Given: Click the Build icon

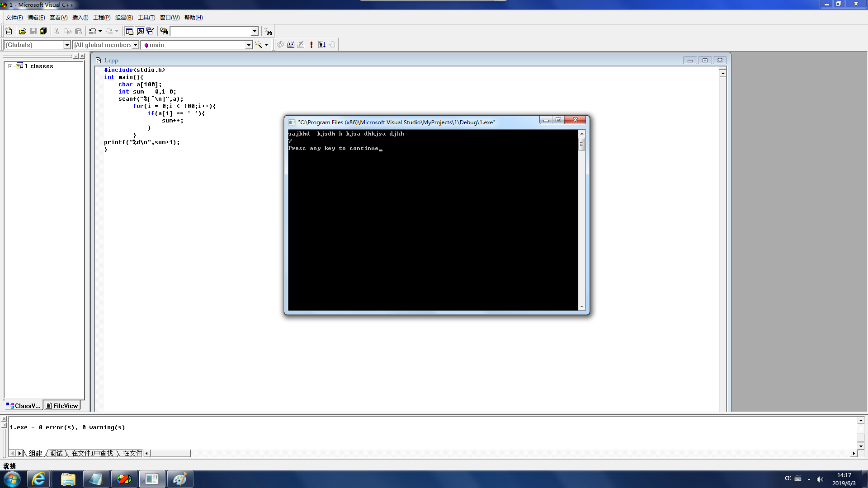Looking at the screenshot, I should click(291, 45).
